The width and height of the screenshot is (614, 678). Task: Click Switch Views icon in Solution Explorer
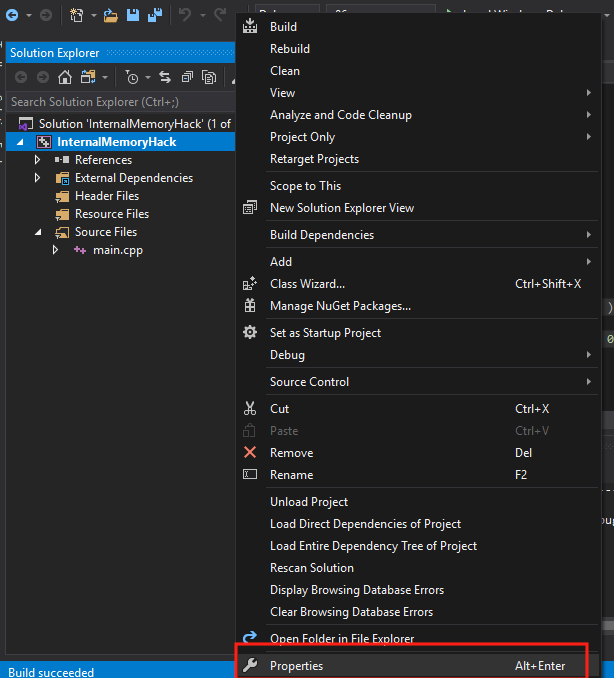tap(88, 77)
